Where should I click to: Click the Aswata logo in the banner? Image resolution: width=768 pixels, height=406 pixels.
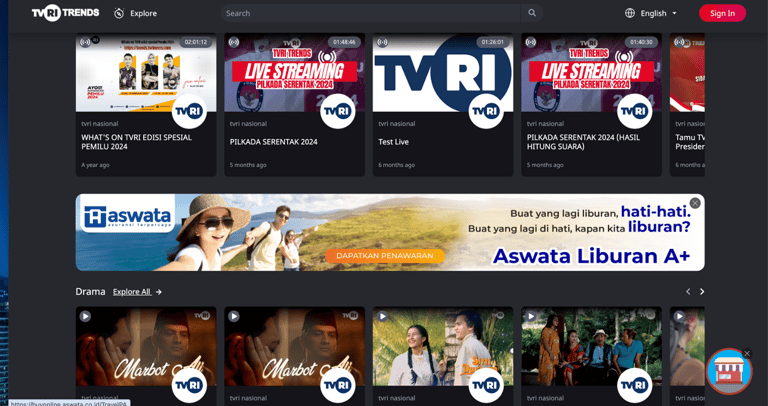pos(127,216)
